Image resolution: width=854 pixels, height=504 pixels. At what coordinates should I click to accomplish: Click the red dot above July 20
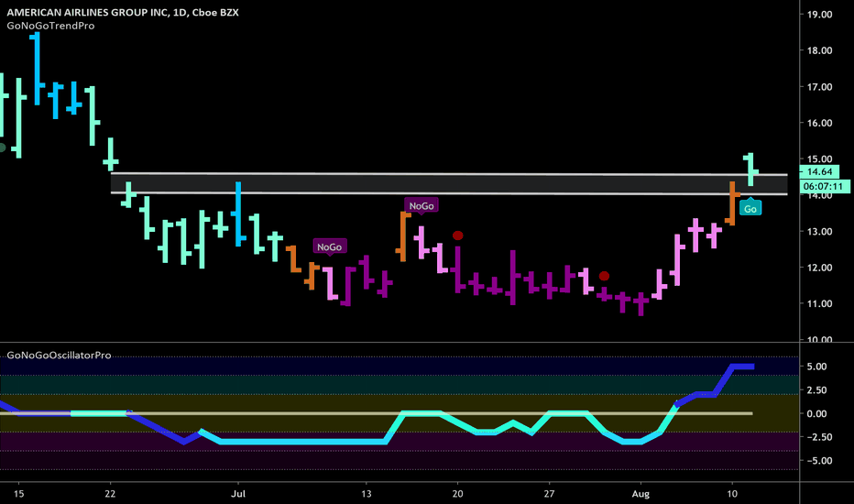(457, 236)
